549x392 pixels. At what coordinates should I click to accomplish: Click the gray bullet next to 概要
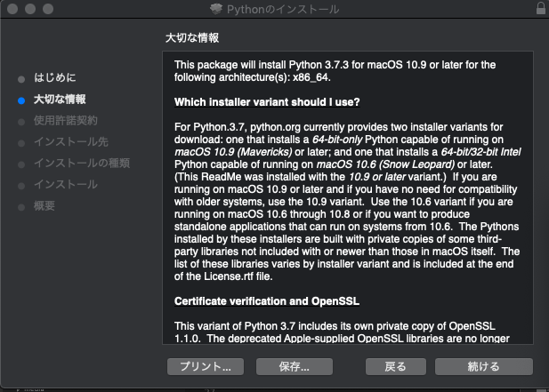[x=20, y=206]
